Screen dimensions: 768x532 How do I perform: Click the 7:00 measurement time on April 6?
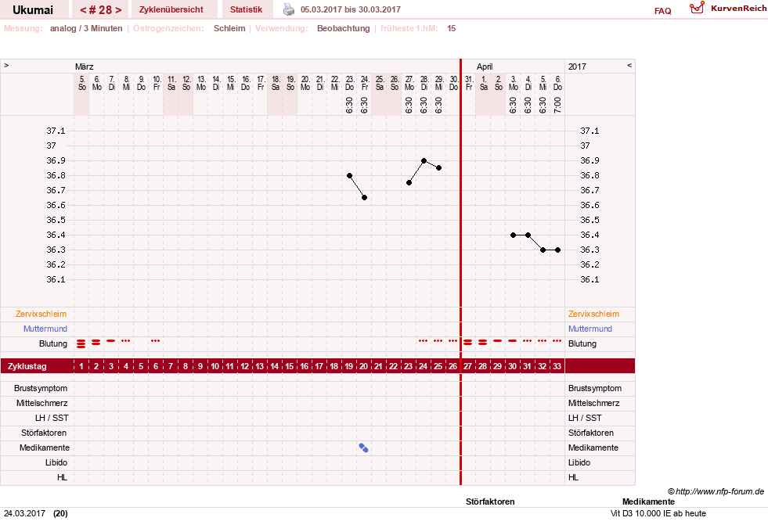tap(557, 105)
